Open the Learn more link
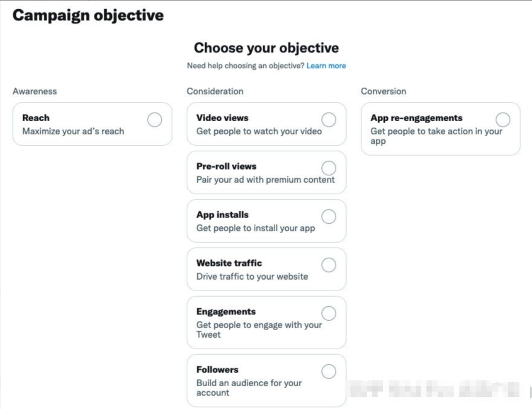532x409 pixels. point(326,66)
